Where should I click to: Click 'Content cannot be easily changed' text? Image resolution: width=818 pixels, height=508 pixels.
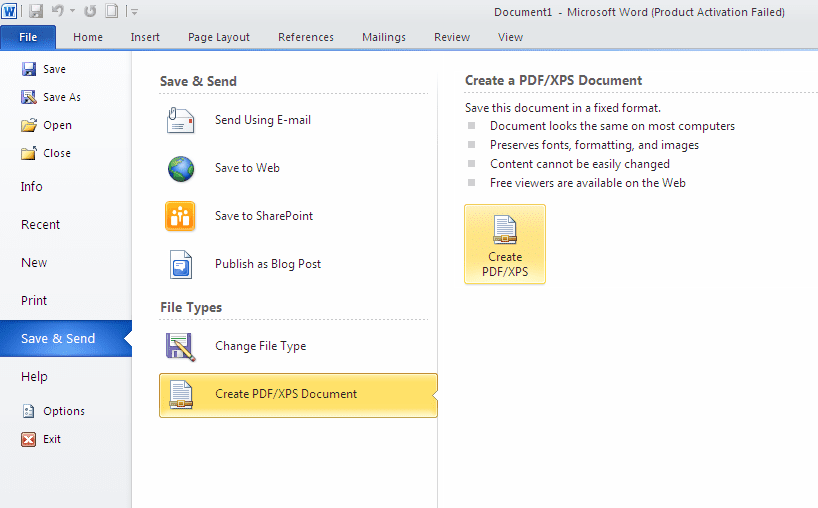(x=580, y=164)
